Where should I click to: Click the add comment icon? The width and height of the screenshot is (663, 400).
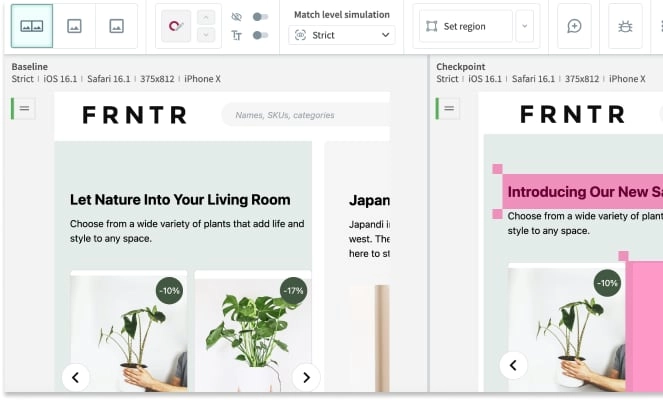574,26
